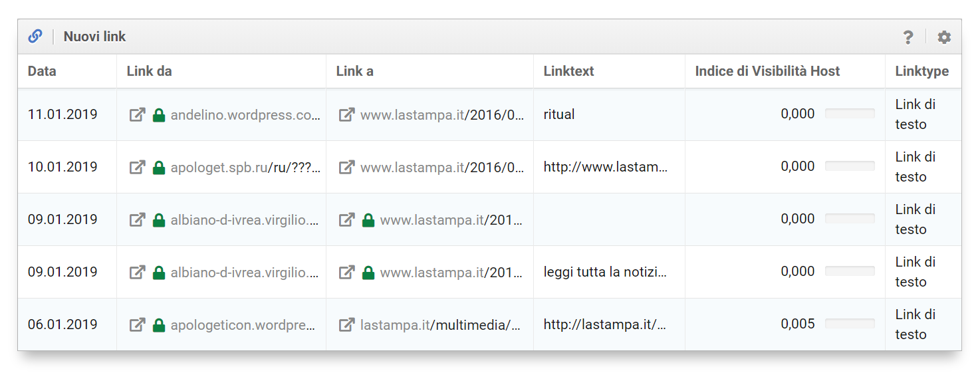The width and height of the screenshot is (980, 375).
Task: Sort by the Link da column header
Action: click(150, 71)
